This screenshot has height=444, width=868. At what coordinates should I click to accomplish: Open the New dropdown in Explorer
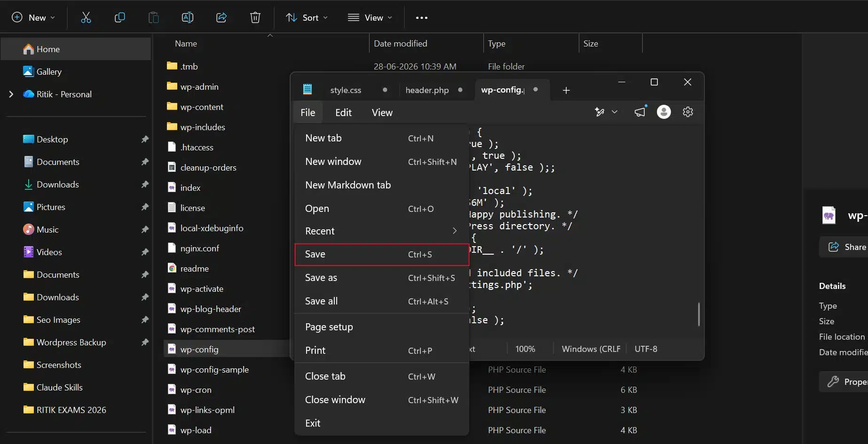pyautogui.click(x=33, y=17)
